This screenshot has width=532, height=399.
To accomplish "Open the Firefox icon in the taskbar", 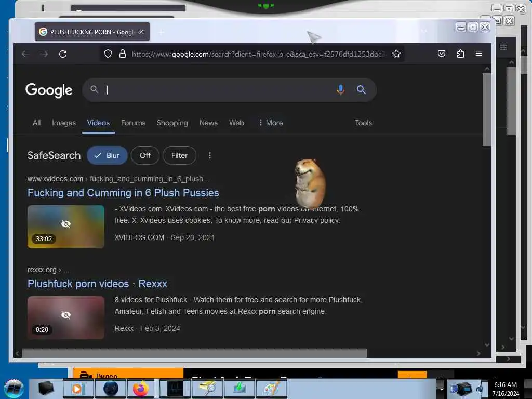I will [x=140, y=389].
